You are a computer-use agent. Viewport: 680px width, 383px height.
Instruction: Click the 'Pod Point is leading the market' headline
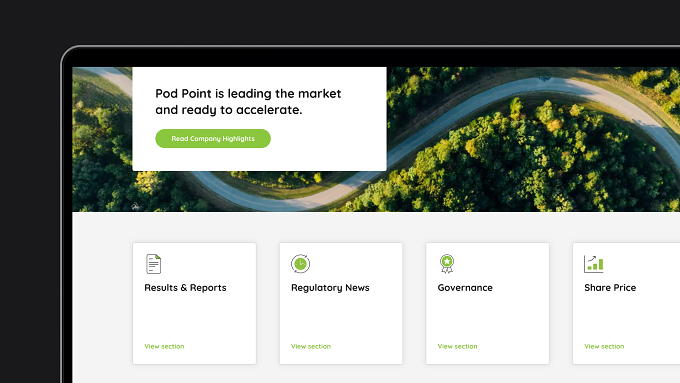[x=248, y=101]
